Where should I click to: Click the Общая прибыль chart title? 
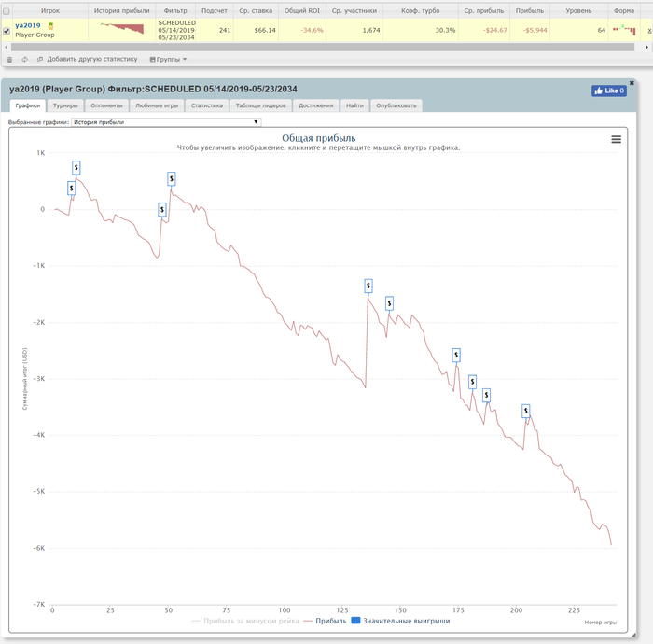pos(319,138)
